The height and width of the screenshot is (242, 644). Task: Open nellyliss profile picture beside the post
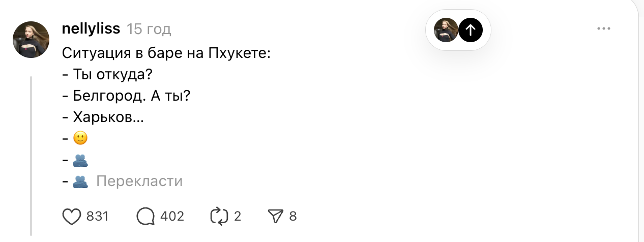[x=30, y=39]
